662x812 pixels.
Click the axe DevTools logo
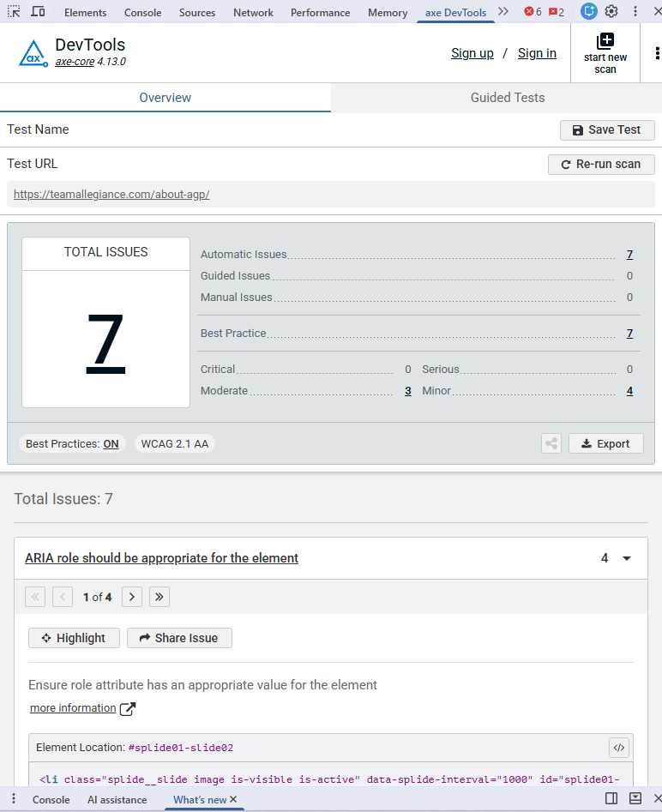point(33,53)
